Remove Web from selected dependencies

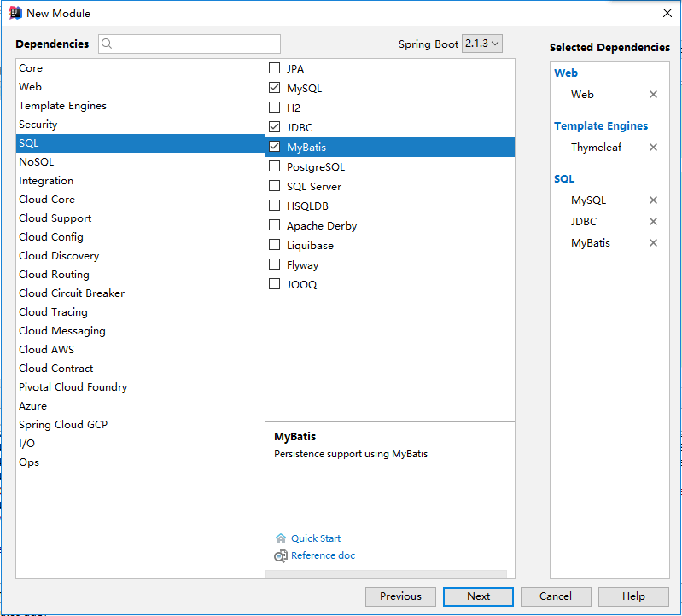click(653, 95)
